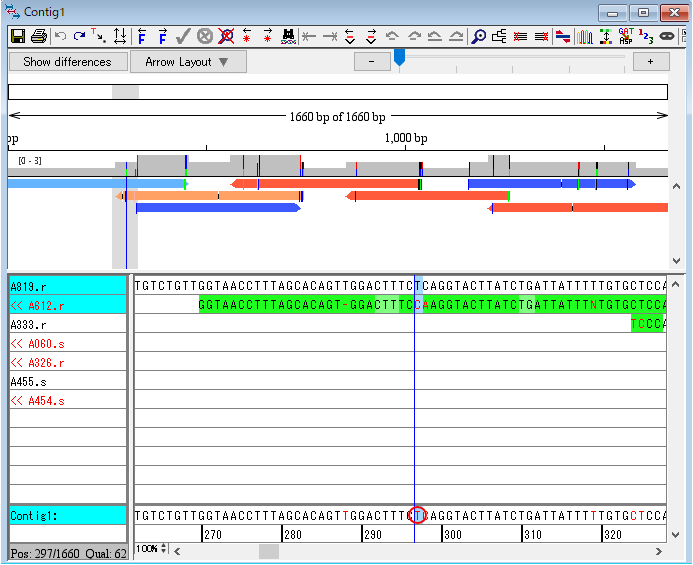Click the red circled T in consensus
Image resolution: width=693 pixels, height=565 pixels.
click(418, 515)
